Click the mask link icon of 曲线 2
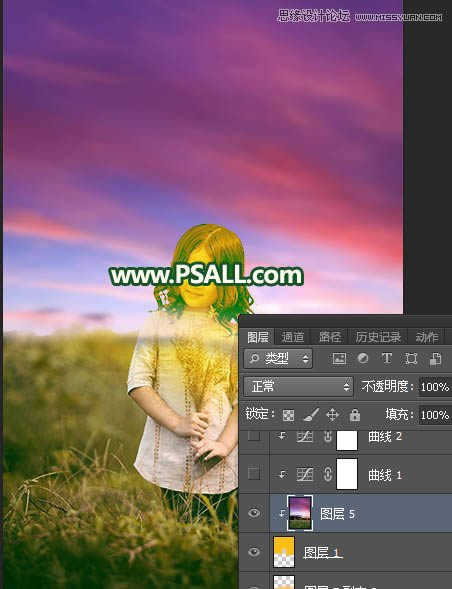The height and width of the screenshot is (589, 452). pyautogui.click(x=328, y=436)
